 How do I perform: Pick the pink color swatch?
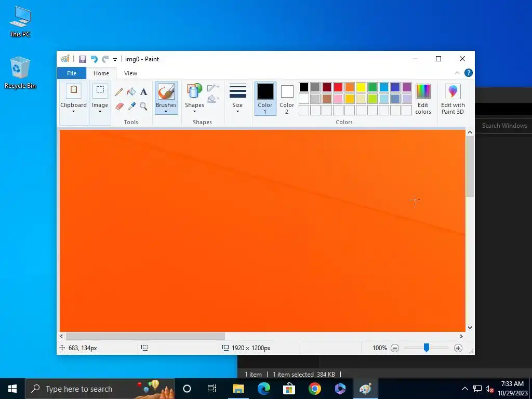point(338,99)
